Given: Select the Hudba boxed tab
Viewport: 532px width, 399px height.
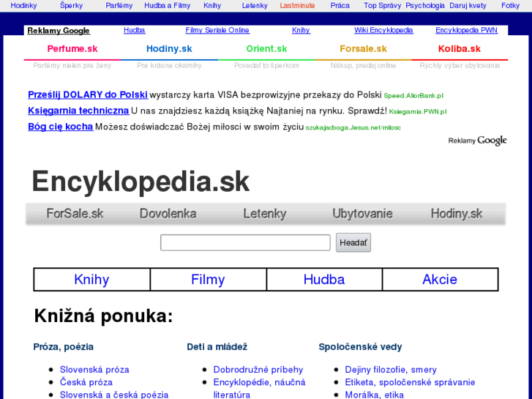Looking at the screenshot, I should pos(324,280).
